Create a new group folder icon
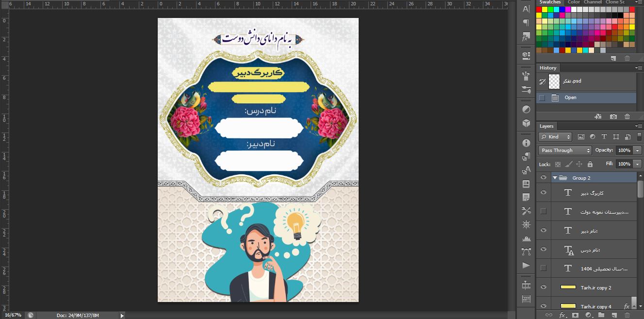Screen dimensions: 644x319 pos(601,315)
